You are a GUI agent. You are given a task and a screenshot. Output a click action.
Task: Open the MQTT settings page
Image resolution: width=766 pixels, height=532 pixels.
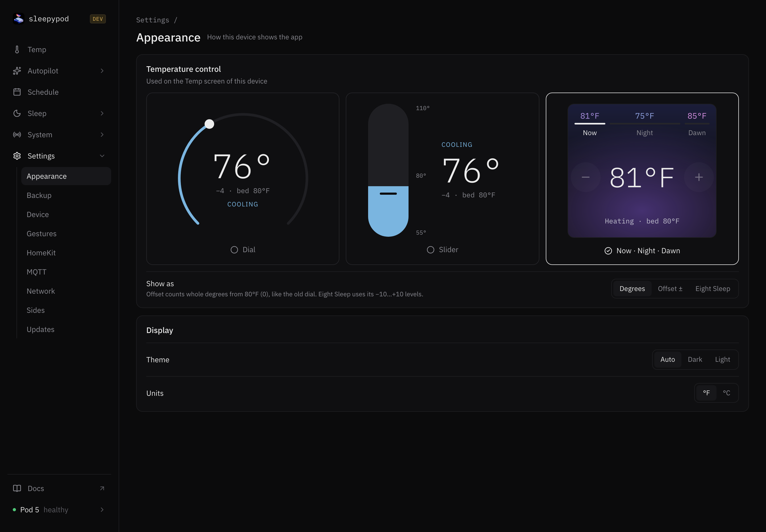tap(66, 272)
